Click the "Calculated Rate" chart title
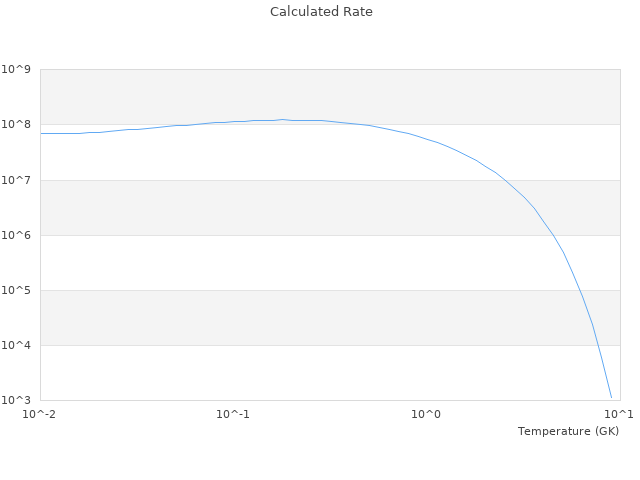Screen dimensions: 640x480 [x=321, y=12]
